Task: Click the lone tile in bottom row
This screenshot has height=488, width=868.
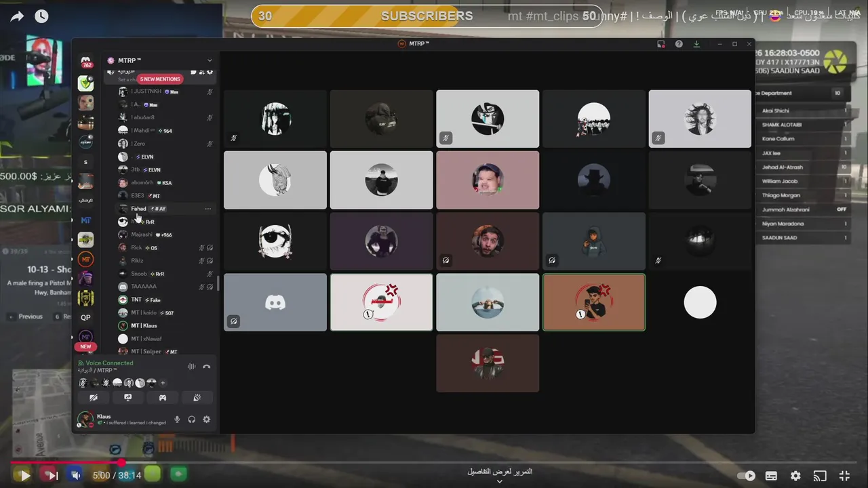Action: point(488,363)
